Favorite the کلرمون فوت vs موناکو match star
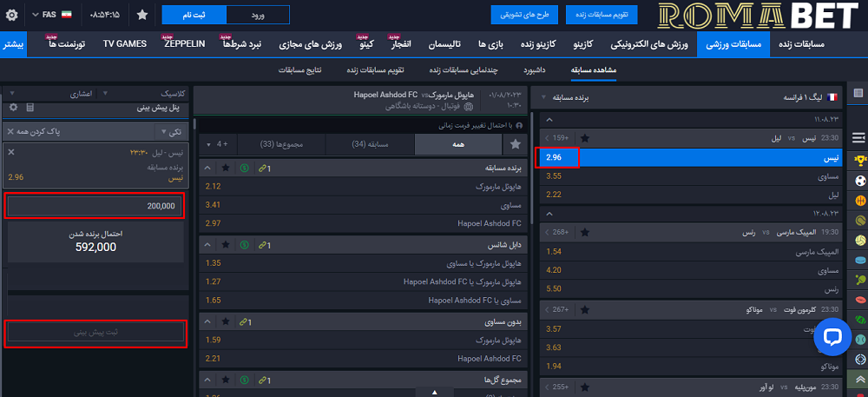Image resolution: width=868 pixels, height=397 pixels. pyautogui.click(x=584, y=310)
